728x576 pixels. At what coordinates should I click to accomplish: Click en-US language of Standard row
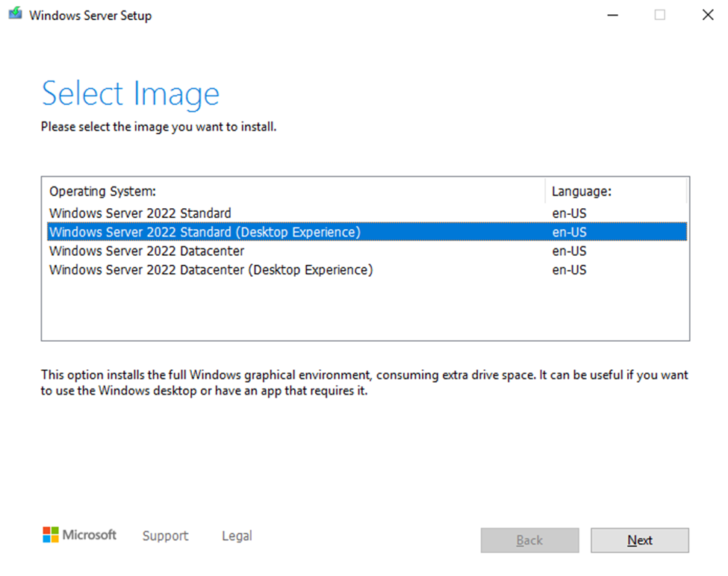pyautogui.click(x=569, y=213)
